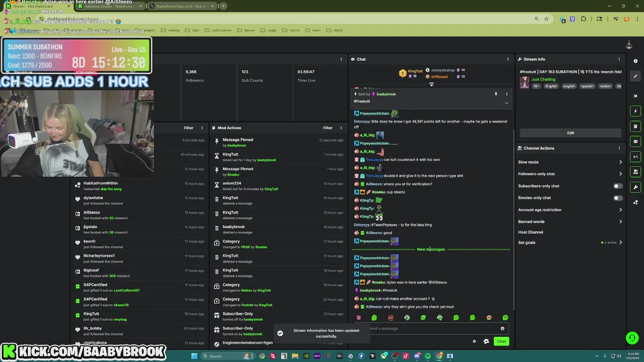Bookmark page with the star icon
Viewport: 644px width, 362px height.
coord(546,19)
